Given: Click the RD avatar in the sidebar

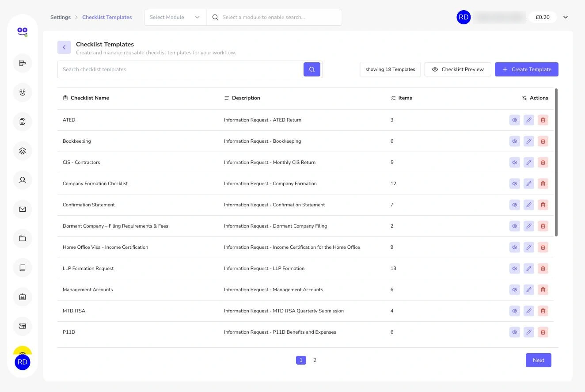Looking at the screenshot, I should tap(23, 362).
